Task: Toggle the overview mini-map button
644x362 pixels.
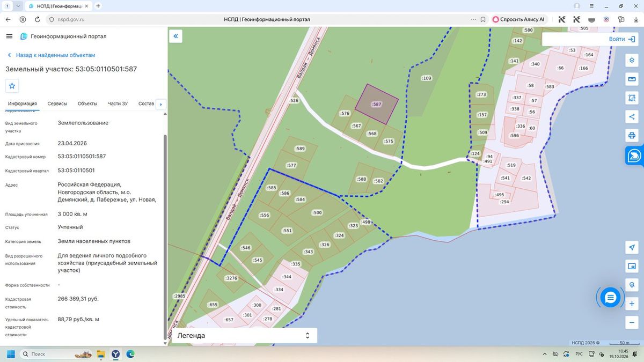Action: (x=632, y=267)
